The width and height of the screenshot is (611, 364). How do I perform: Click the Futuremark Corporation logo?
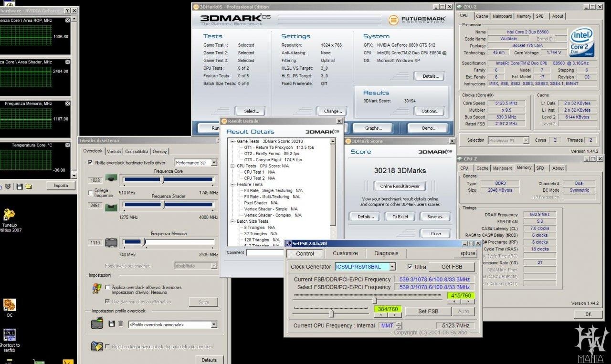tap(417, 20)
